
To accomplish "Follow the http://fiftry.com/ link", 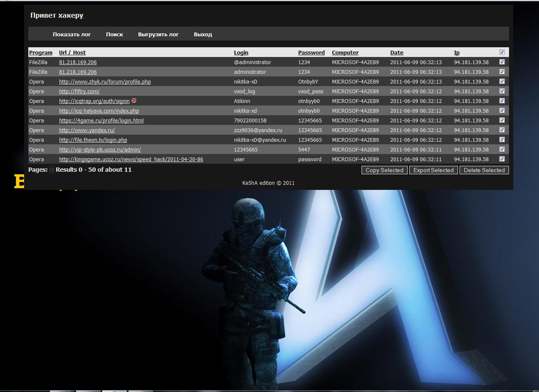I will (x=79, y=92).
